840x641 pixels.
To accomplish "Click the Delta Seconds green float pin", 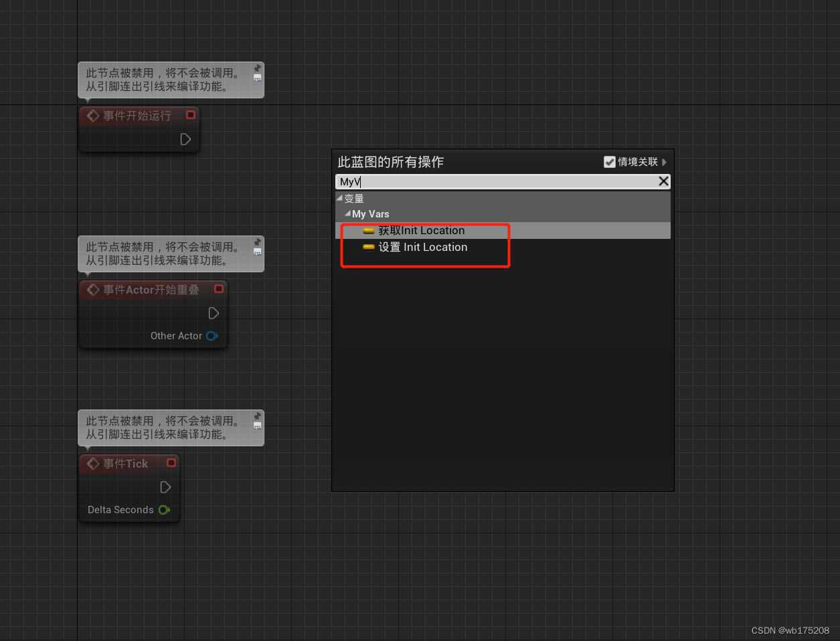I will point(165,510).
